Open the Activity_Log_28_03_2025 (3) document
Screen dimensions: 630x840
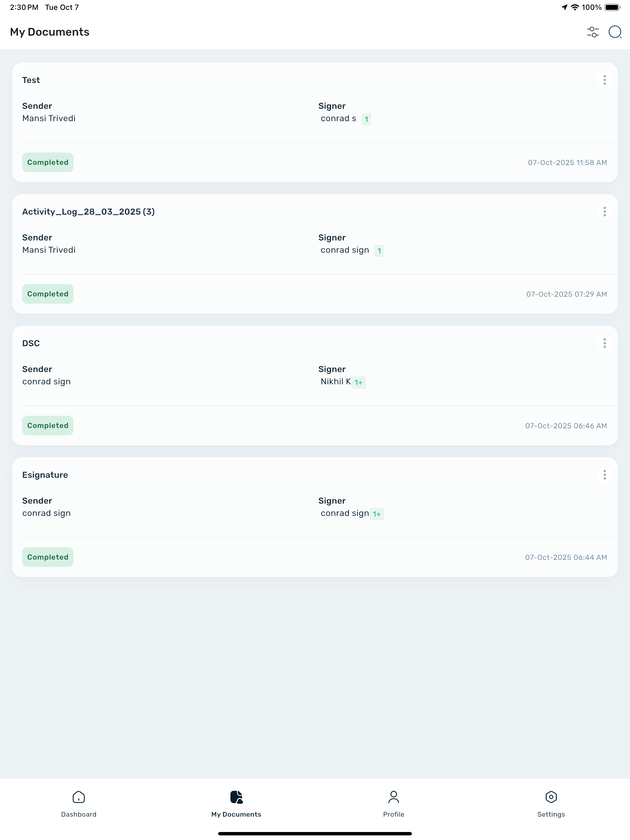(x=88, y=212)
